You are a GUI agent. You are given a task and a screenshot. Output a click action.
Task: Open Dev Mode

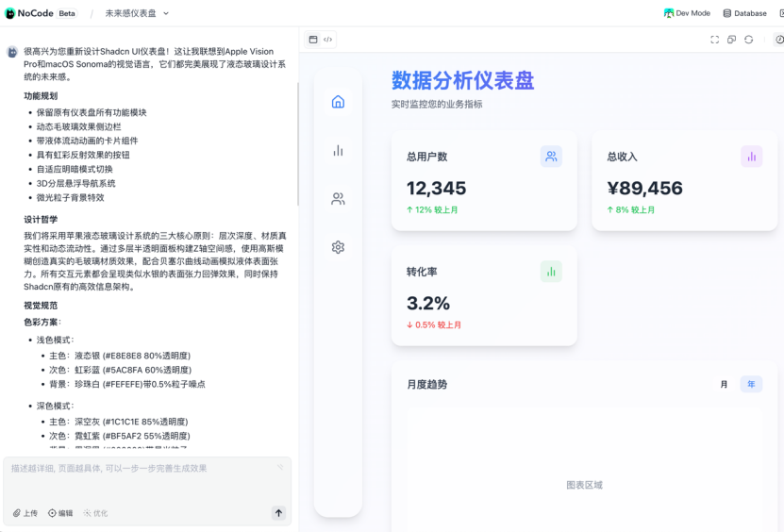(x=687, y=13)
